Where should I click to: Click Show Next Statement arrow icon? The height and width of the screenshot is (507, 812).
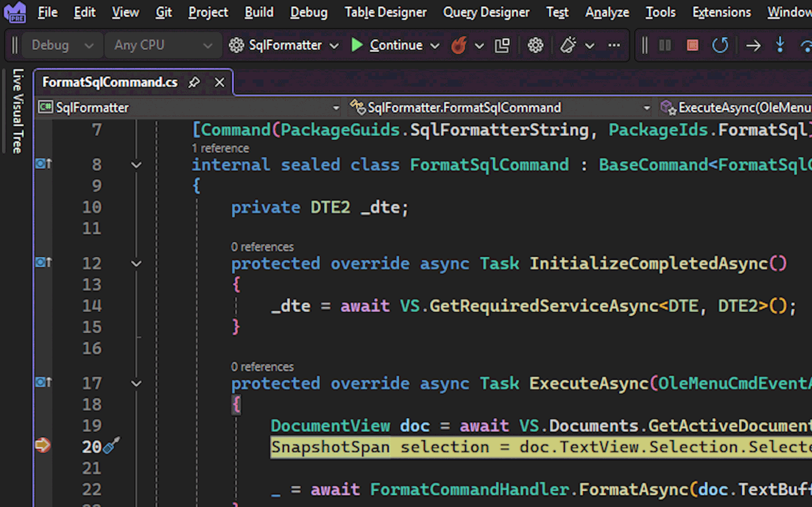(x=753, y=45)
